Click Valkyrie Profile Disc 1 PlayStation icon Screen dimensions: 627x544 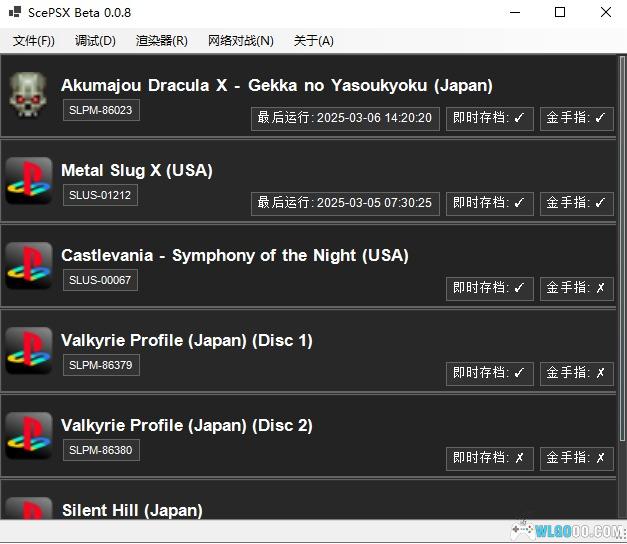coord(29,351)
